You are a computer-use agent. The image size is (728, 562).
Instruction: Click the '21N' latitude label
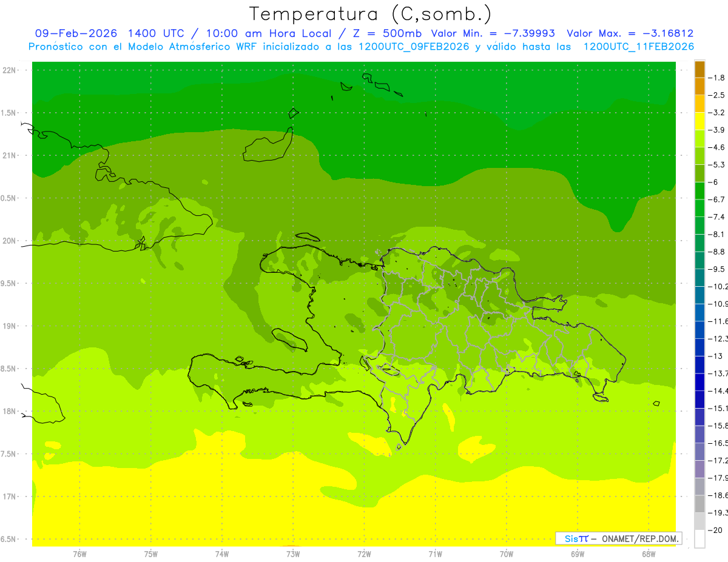click(x=10, y=155)
